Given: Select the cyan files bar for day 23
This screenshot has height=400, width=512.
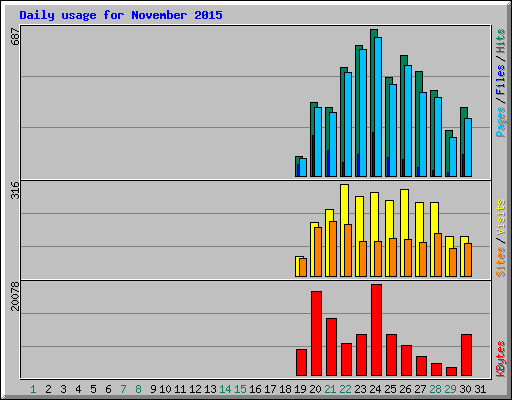Looking at the screenshot, I should [363, 113].
